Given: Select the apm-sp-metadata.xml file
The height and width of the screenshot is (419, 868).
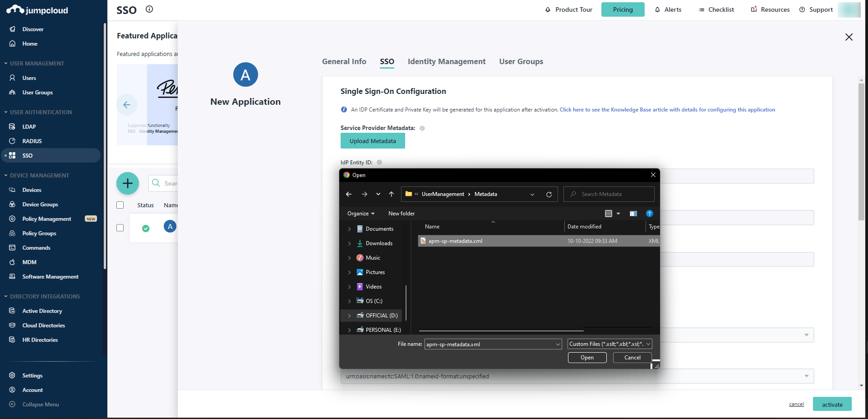Looking at the screenshot, I should (x=455, y=241).
